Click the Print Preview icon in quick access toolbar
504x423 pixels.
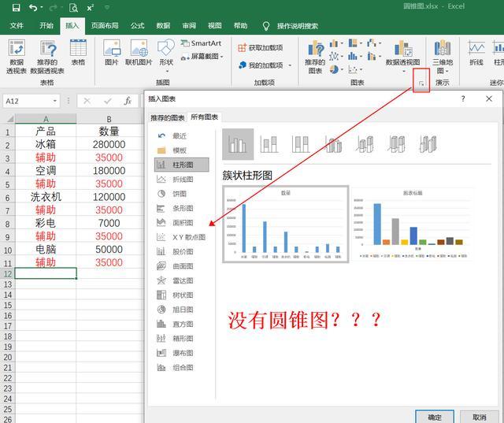coord(73,7)
